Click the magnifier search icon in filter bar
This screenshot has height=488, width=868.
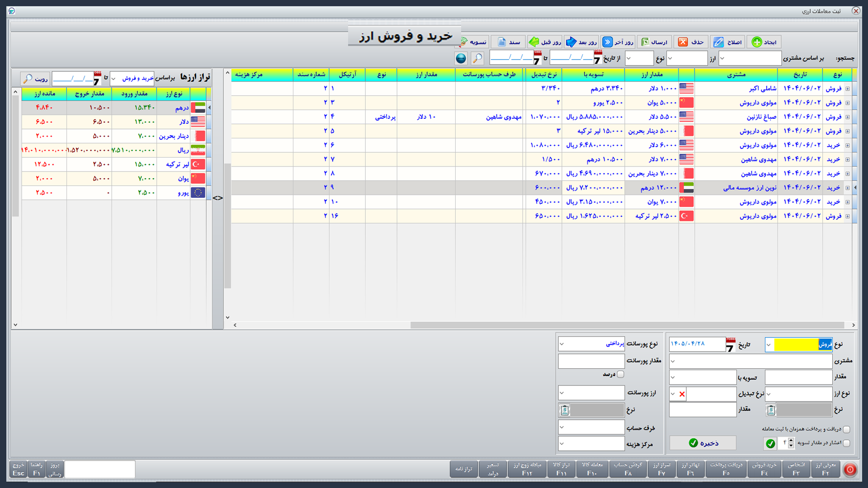tap(477, 58)
